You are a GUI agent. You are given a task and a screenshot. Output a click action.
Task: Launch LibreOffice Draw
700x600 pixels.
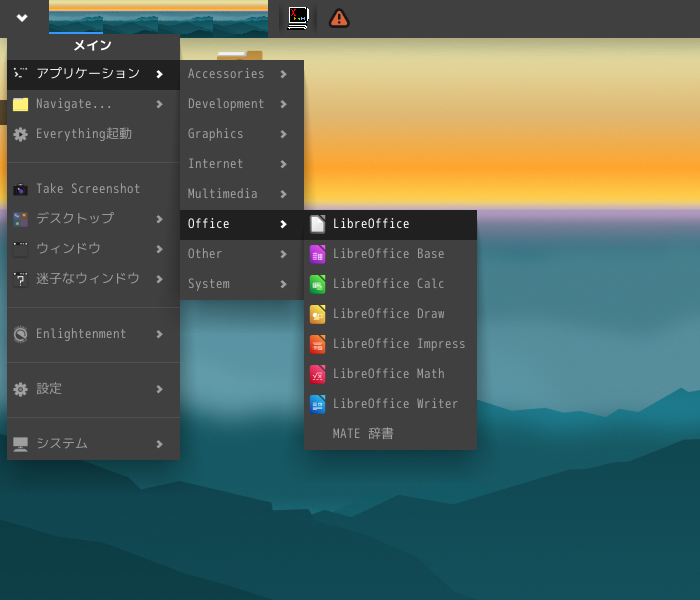[391, 314]
